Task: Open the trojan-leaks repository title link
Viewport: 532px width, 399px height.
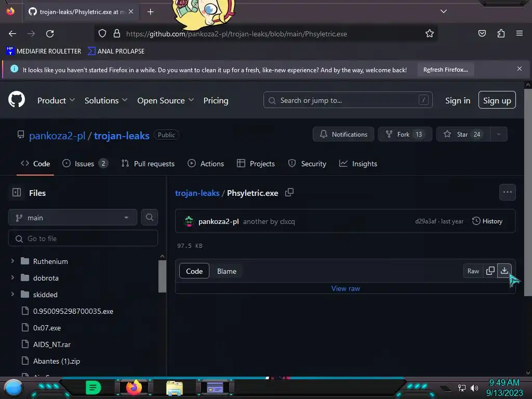Action: tap(122, 136)
